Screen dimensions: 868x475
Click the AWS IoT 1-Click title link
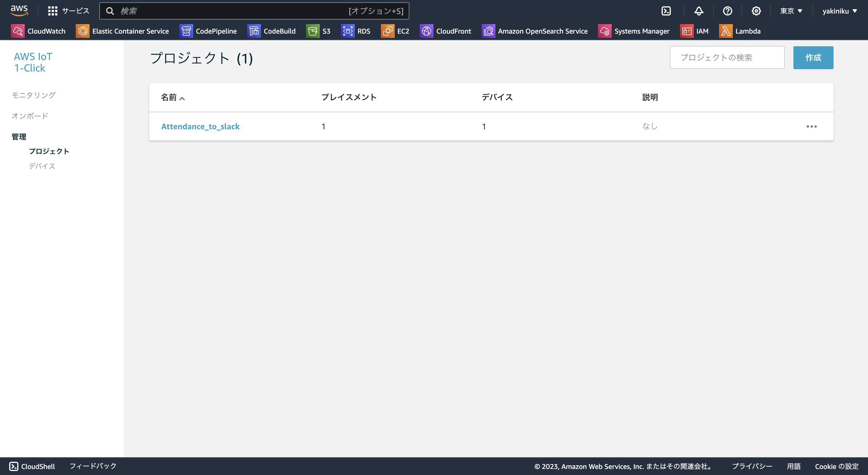tap(33, 62)
